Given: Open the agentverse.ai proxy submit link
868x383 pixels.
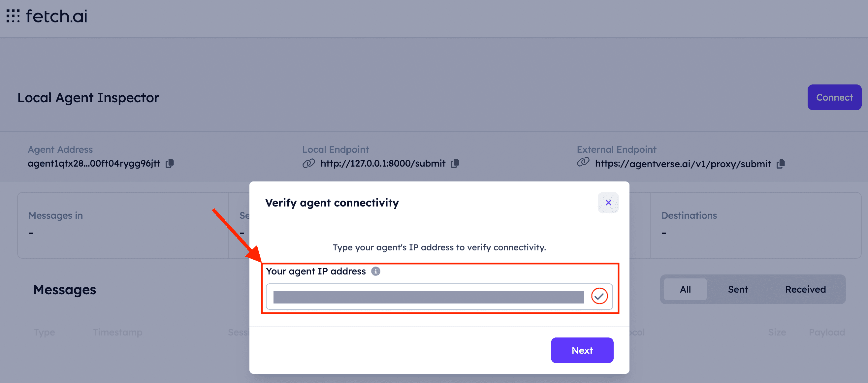Looking at the screenshot, I should point(683,164).
